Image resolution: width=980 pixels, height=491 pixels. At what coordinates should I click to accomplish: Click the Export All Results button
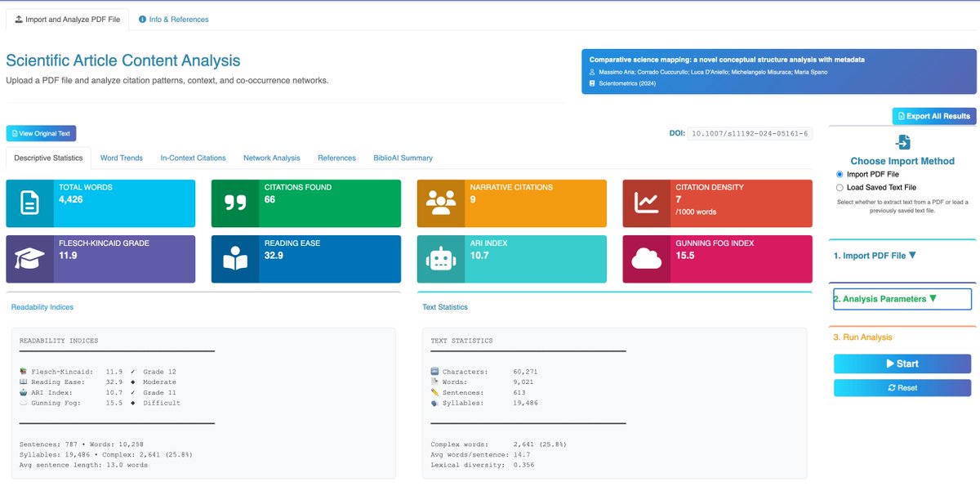[933, 116]
